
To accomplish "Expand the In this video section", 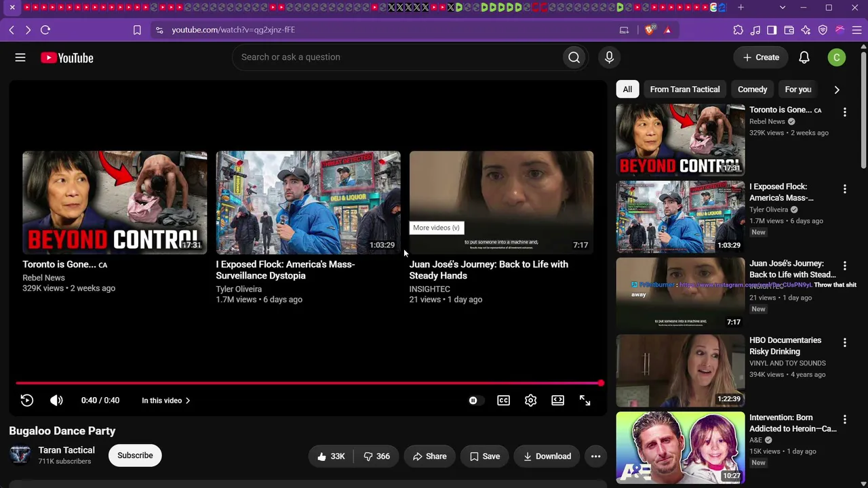I will tap(166, 401).
